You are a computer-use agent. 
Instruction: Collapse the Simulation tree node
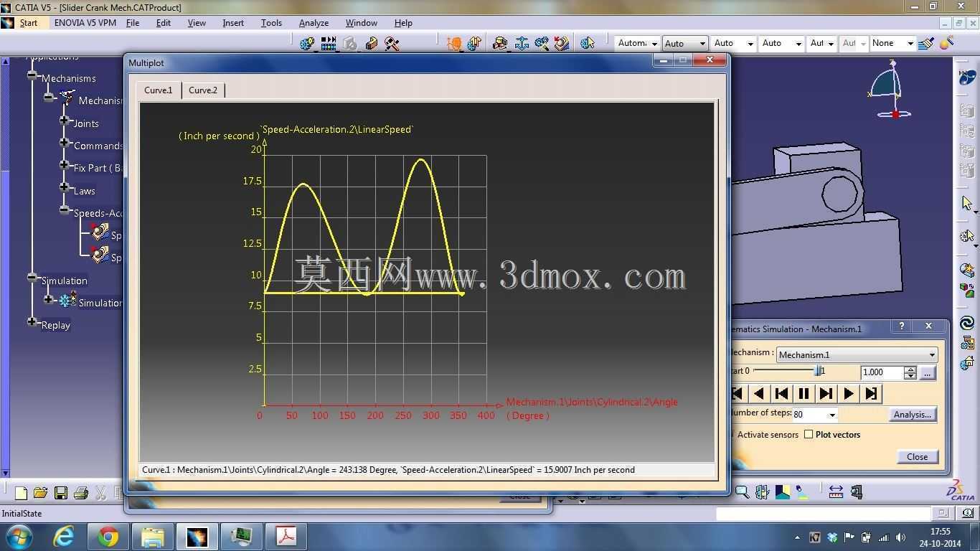click(x=32, y=277)
